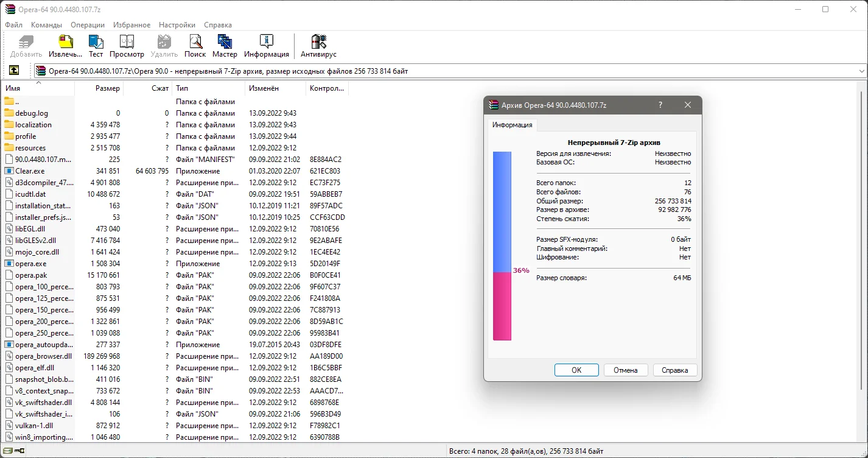Select the opera_elf.dll file row
The image size is (868, 458).
click(x=175, y=367)
